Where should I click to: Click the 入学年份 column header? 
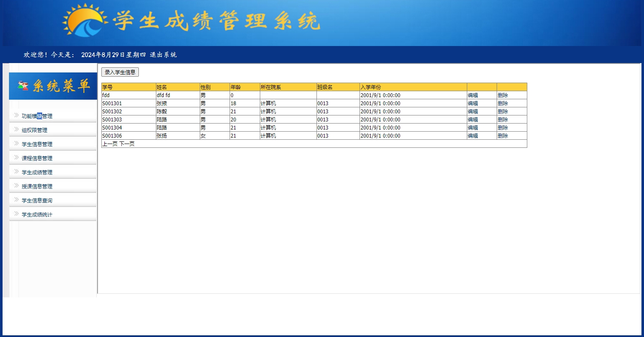tap(413, 87)
